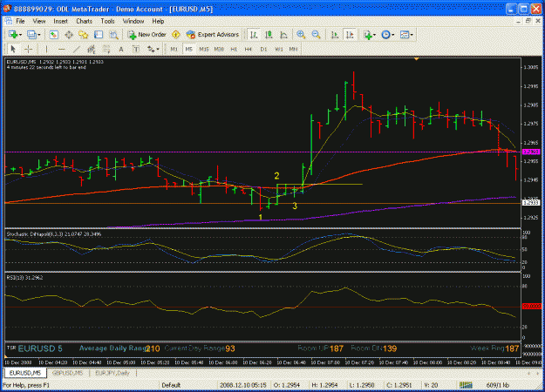Toggle Chart Shift button
Screen dimensions: 545x392
pos(350,35)
